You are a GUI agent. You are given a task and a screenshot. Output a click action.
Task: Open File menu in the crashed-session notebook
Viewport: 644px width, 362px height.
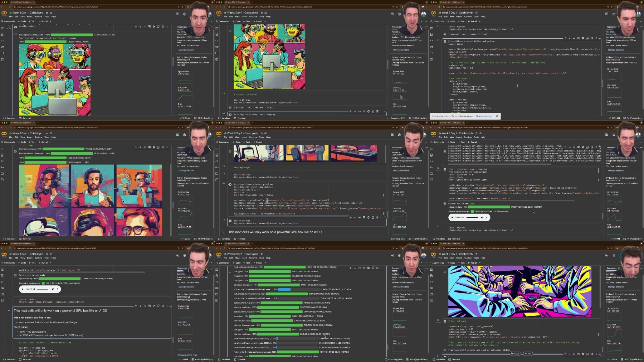tap(440, 16)
